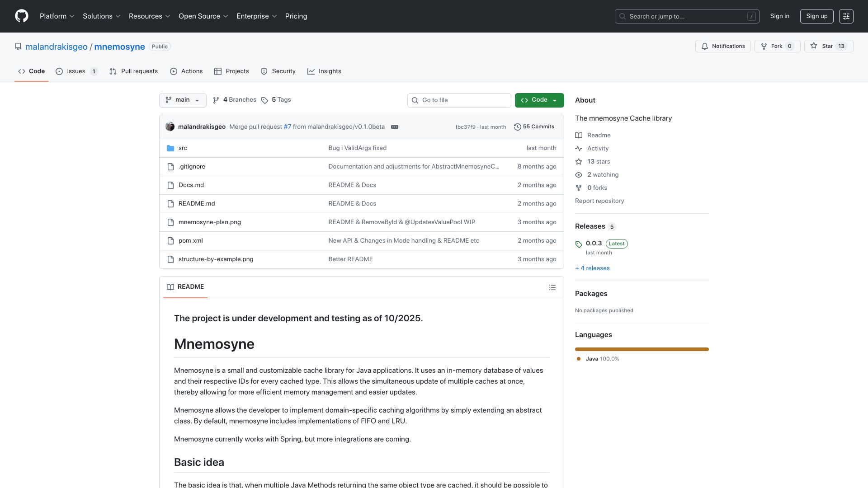This screenshot has height=488, width=868.
Task: Open the pull request #7 link
Action: tap(288, 127)
